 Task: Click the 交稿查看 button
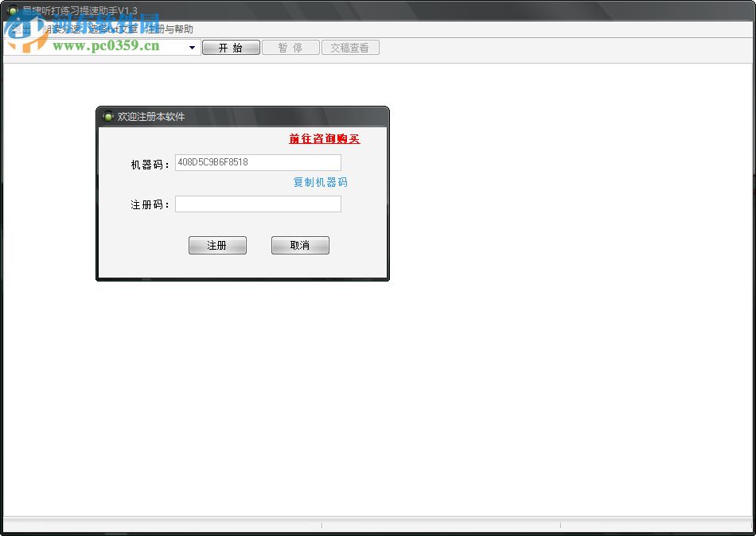tap(350, 47)
